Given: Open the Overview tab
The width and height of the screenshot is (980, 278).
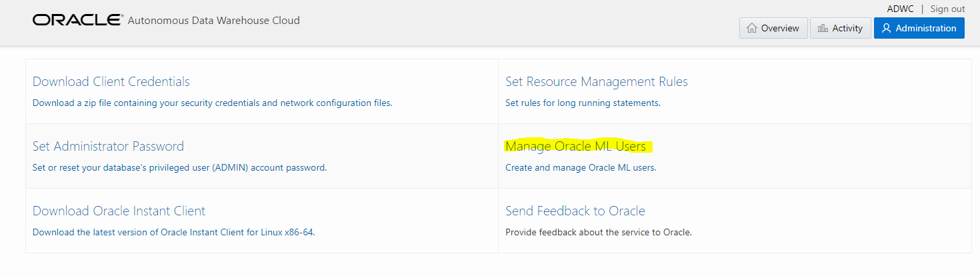Looking at the screenshot, I should pyautogui.click(x=773, y=28).
